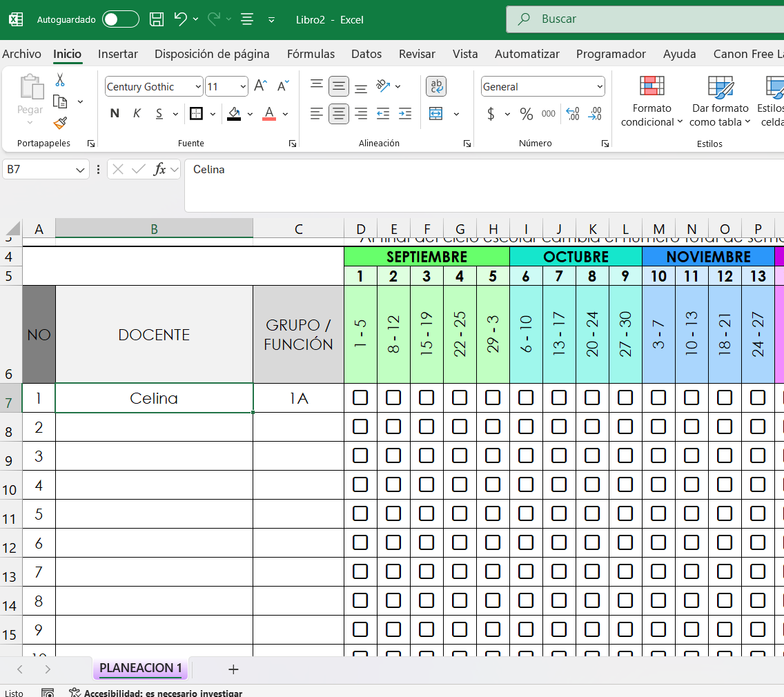Open the Name Box dropdown arrow
Image resolution: width=784 pixels, height=697 pixels.
pyautogui.click(x=80, y=169)
